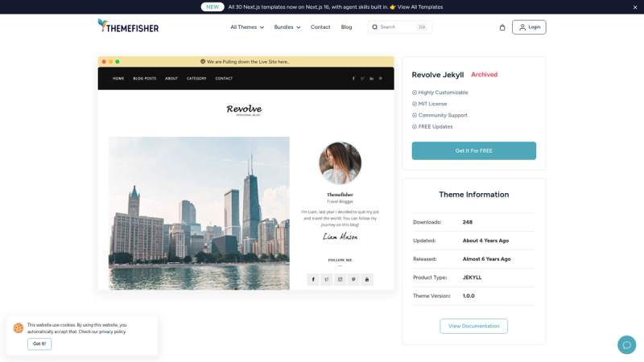This screenshot has height=362, width=644.
Task: Click the MIT License feature
Action: click(x=429, y=104)
